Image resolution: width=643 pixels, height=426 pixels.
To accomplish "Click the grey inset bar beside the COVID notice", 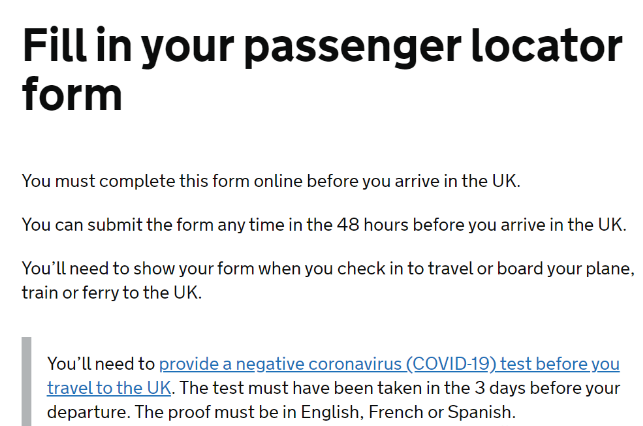I will point(26,381).
